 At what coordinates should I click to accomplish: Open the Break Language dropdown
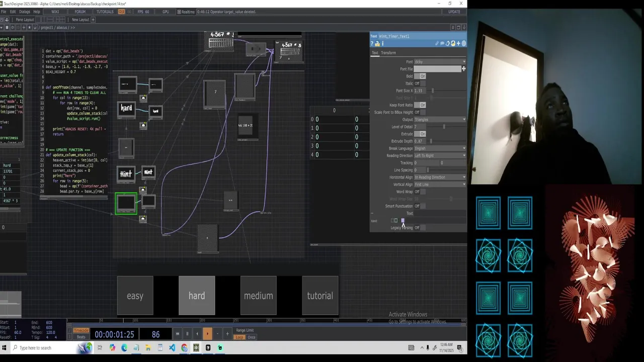[x=440, y=148]
